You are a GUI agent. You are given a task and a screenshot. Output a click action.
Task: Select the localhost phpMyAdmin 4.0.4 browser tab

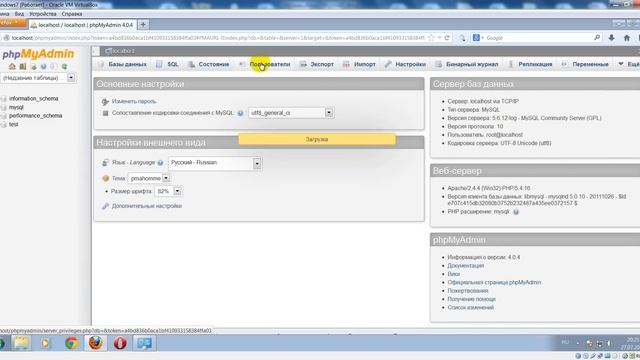[x=82, y=25]
